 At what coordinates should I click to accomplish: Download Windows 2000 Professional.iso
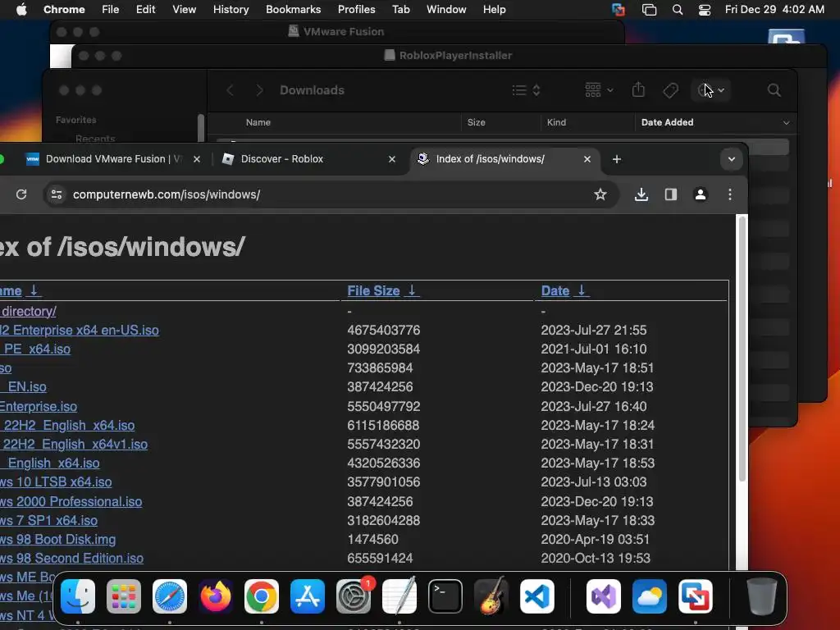pos(71,501)
